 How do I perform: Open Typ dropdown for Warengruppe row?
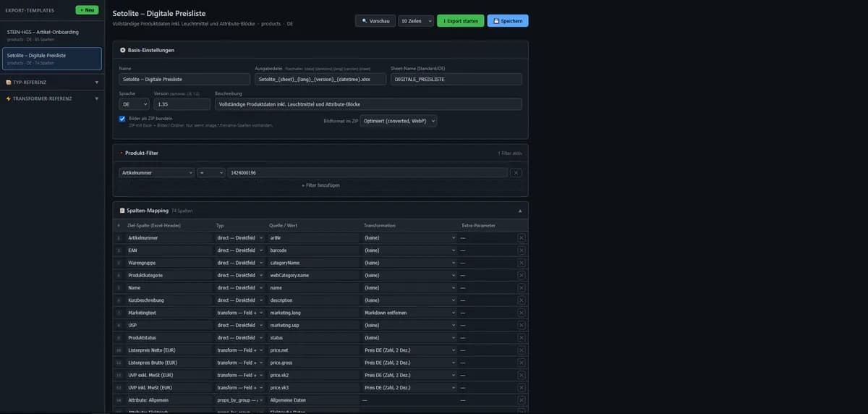pos(240,263)
